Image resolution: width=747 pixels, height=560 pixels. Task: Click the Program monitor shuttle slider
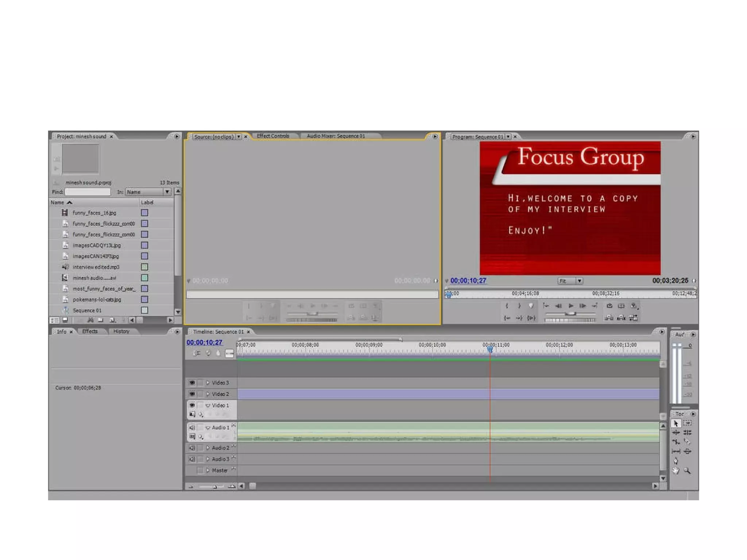pyautogui.click(x=570, y=314)
